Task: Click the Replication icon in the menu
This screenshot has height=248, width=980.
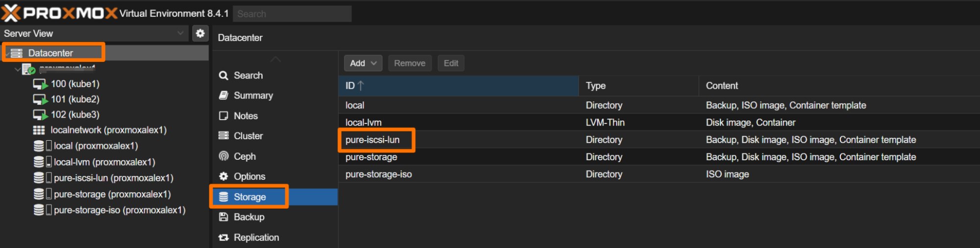Action: (x=224, y=238)
